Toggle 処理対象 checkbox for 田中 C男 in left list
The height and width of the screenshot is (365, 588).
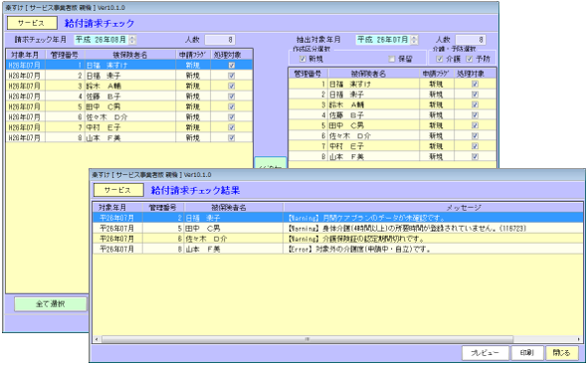pyautogui.click(x=232, y=106)
